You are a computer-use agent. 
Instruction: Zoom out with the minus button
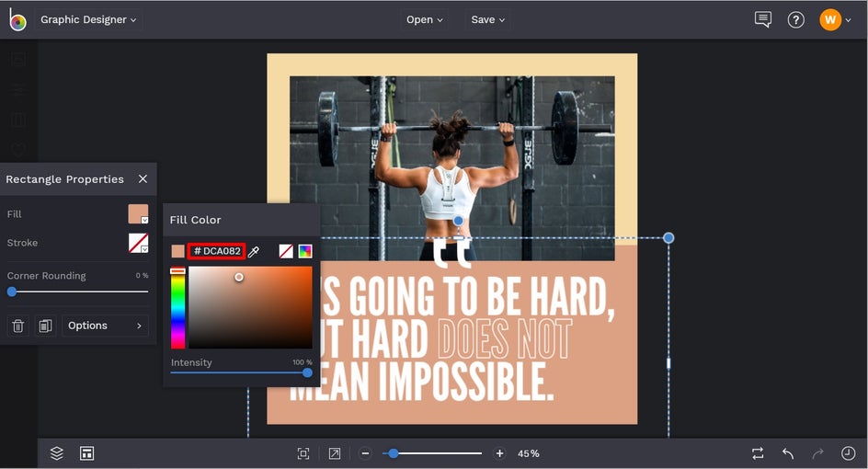(365, 453)
